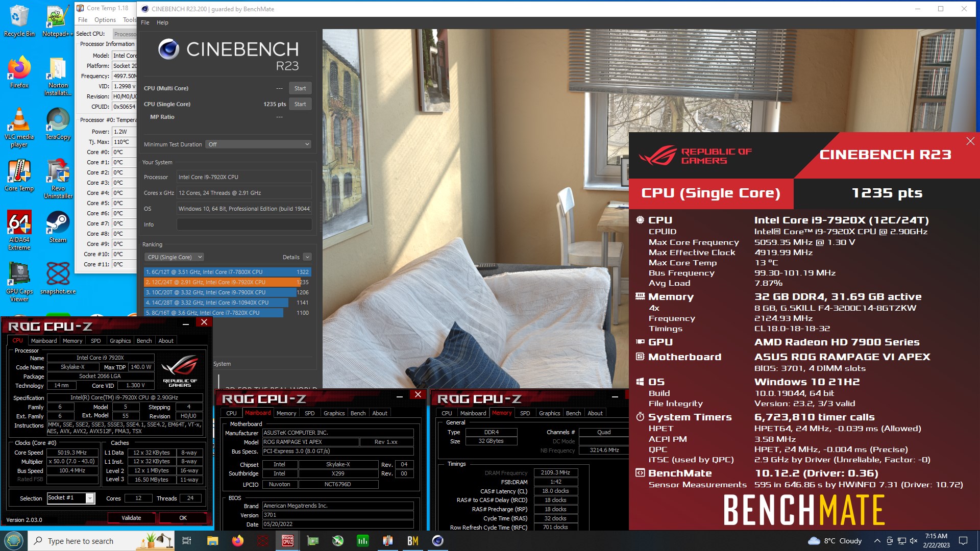Open Core Temp Select CPU dropdown
The image size is (980, 551).
(125, 34)
